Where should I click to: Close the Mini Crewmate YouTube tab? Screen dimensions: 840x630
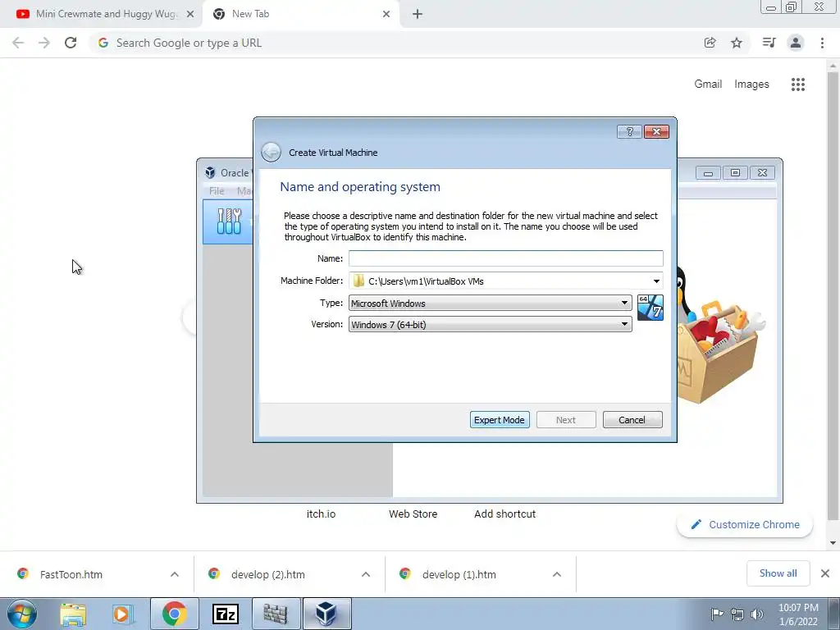190,15
